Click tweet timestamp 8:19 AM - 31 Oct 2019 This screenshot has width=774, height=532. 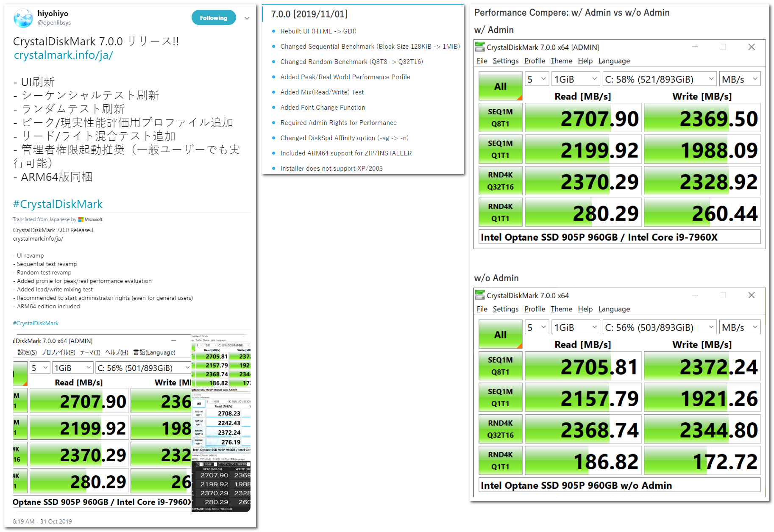[x=42, y=521]
